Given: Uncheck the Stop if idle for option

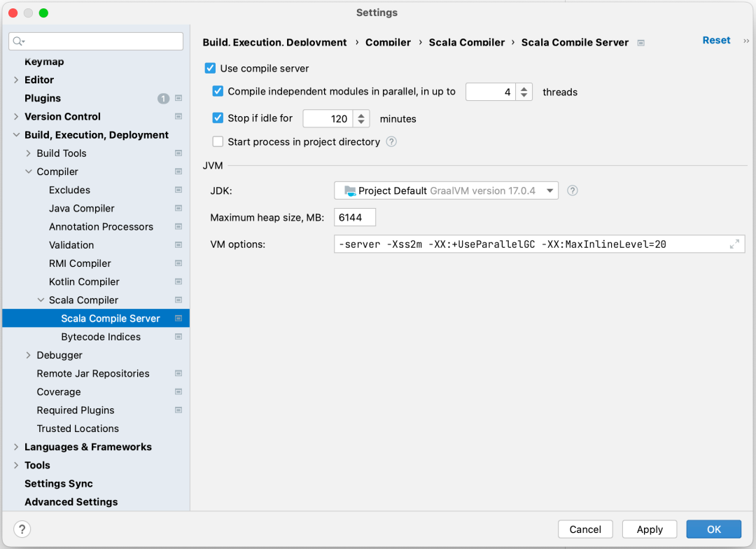Looking at the screenshot, I should (218, 118).
